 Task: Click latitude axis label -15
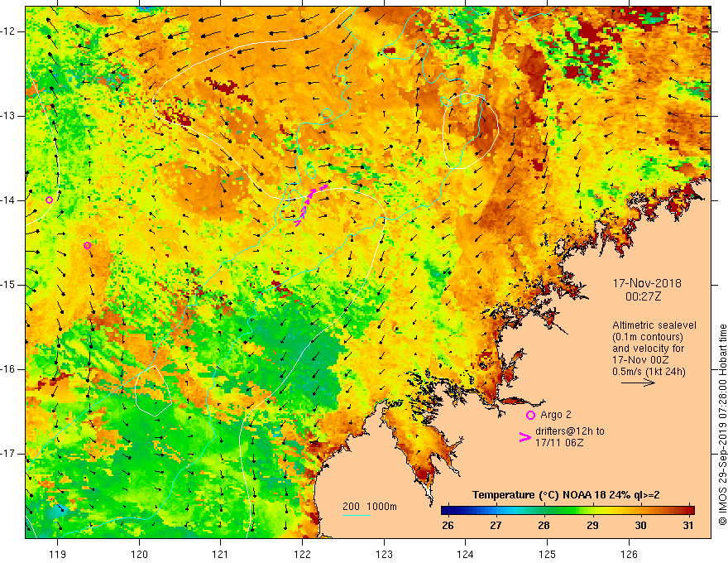[x=9, y=285]
